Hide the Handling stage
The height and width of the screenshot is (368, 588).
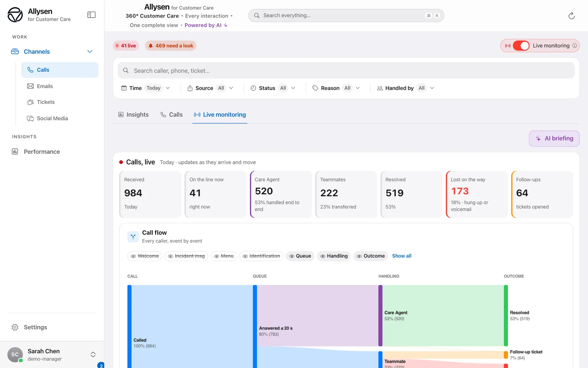pyautogui.click(x=334, y=256)
